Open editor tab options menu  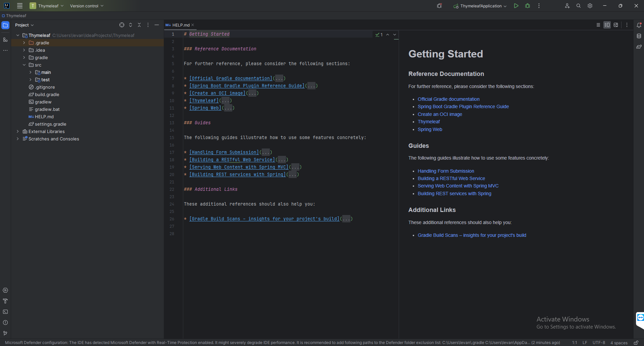(627, 25)
